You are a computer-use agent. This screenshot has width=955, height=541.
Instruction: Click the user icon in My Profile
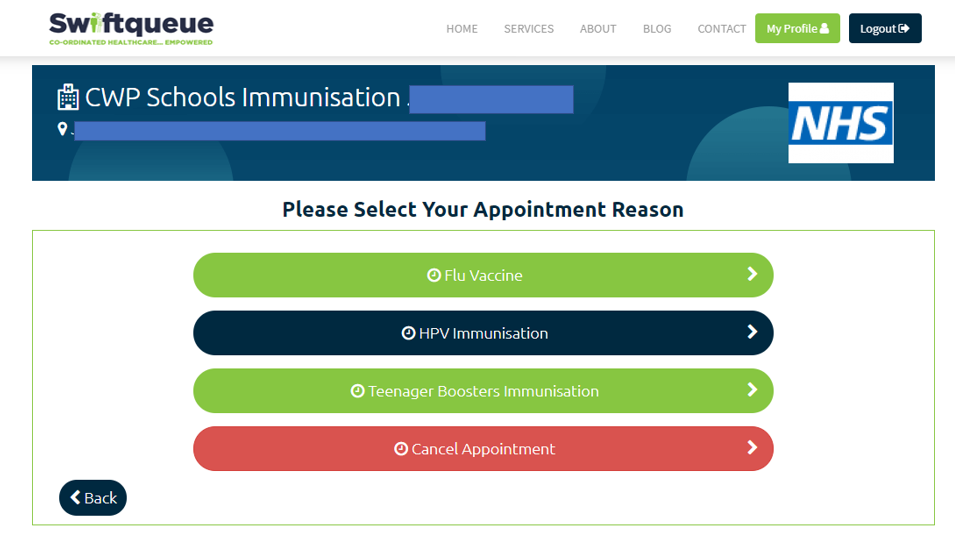click(x=825, y=28)
